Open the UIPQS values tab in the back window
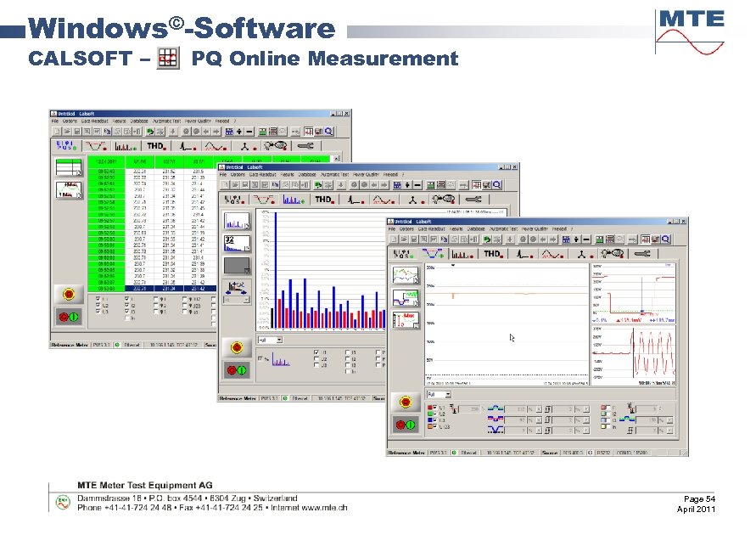The image size is (756, 535). 66,145
